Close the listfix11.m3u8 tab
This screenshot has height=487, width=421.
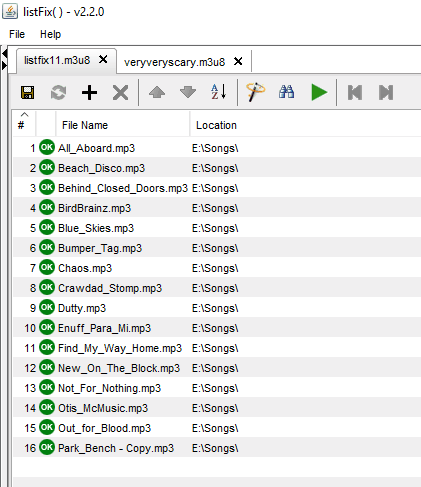click(x=103, y=60)
